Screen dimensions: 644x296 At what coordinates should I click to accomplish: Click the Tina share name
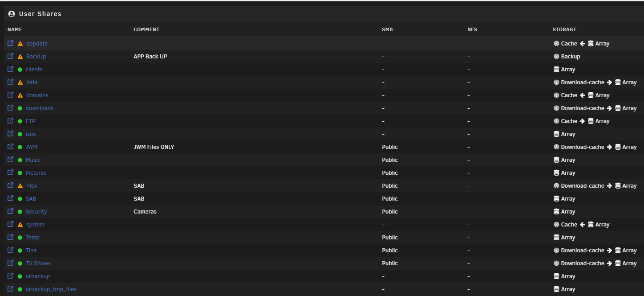31,251
